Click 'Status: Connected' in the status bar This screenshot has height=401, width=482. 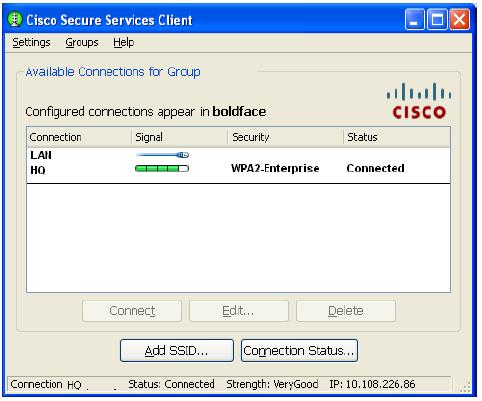tap(171, 384)
